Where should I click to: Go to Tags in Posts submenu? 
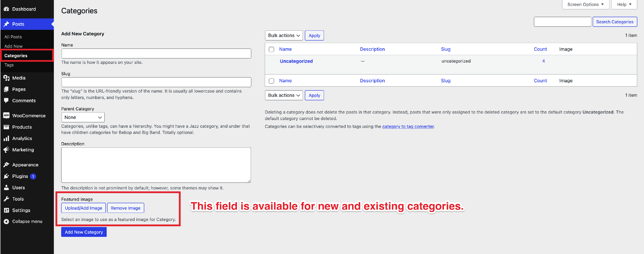(x=9, y=65)
